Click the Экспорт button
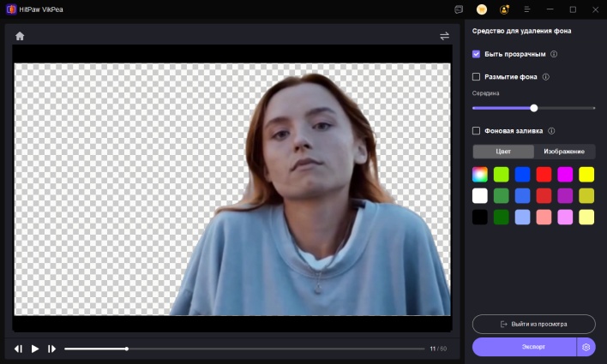The width and height of the screenshot is (607, 364). click(x=524, y=347)
